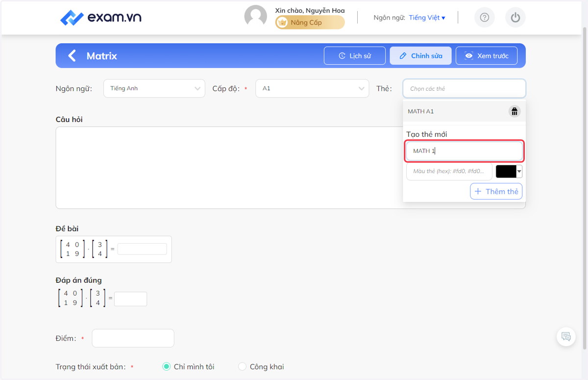Expand the Ngôn ngữ Tiếng Anh dropdown
The width and height of the screenshot is (588, 380).
154,88
